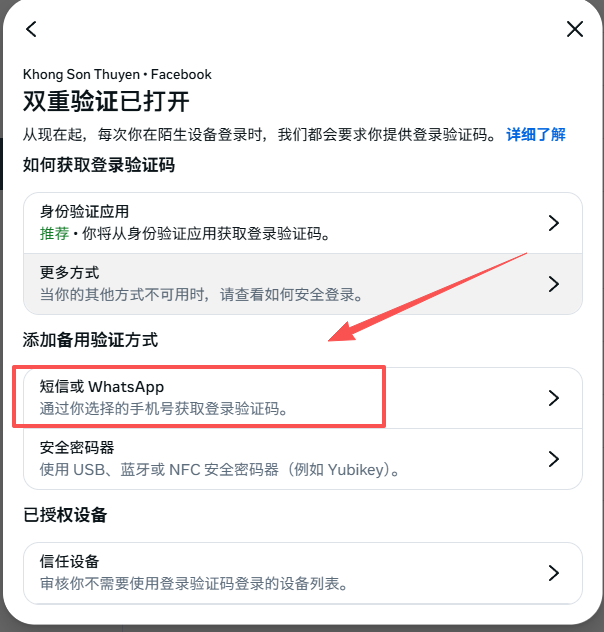Click the chevron next to 安全密码器
This screenshot has height=632, width=604.
(554, 459)
